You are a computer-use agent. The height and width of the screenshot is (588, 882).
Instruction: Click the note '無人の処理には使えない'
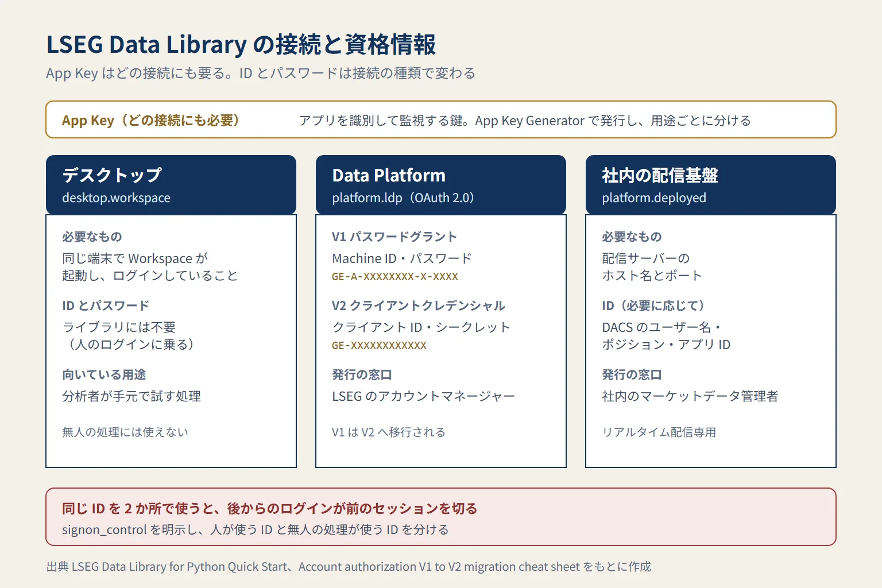pos(125,432)
